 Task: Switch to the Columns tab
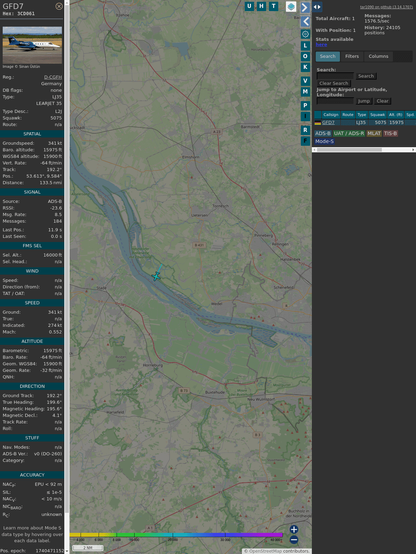(x=378, y=56)
